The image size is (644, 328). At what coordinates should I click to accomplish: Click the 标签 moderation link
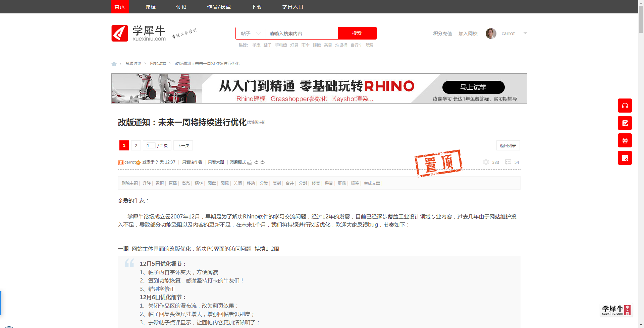pyautogui.click(x=355, y=183)
